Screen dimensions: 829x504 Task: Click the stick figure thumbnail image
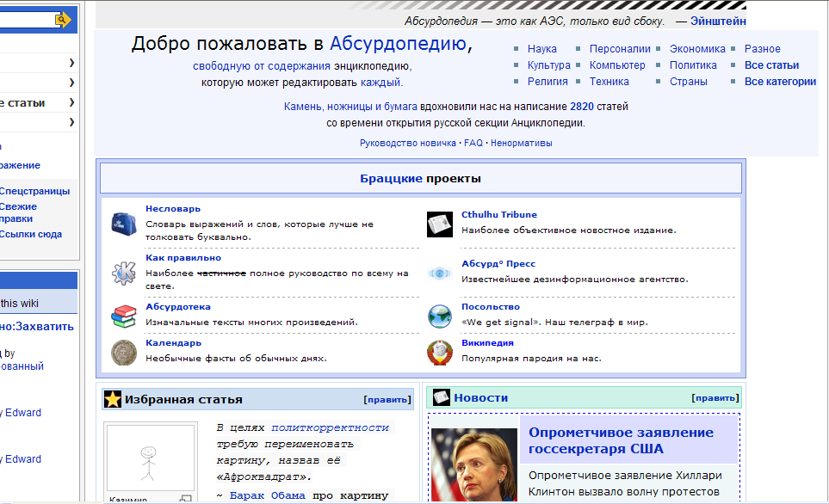click(149, 460)
